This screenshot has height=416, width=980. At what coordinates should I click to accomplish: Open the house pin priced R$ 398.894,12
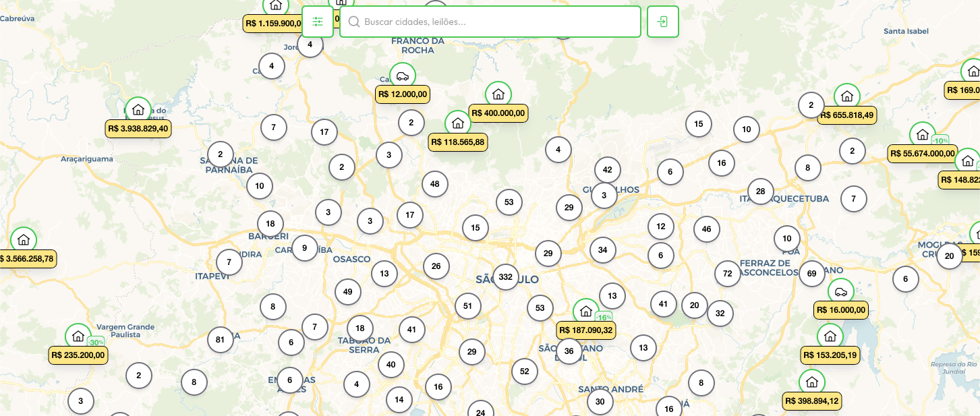click(x=811, y=382)
